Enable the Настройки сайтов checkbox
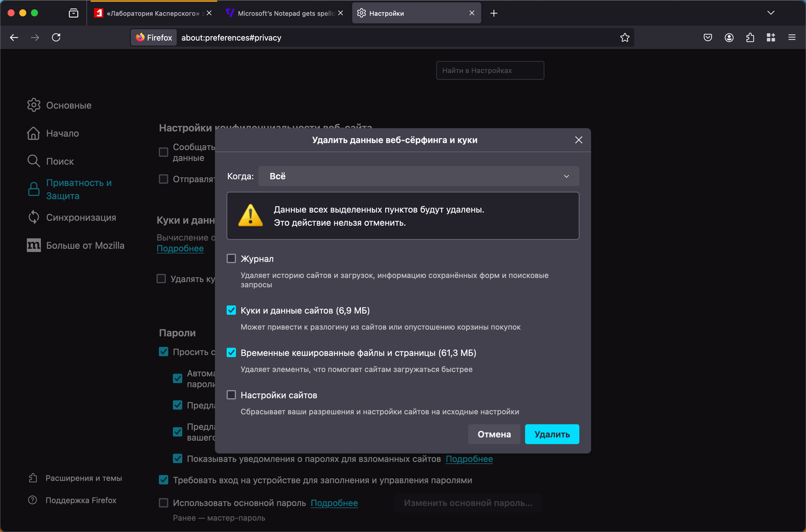806x532 pixels. 232,395
